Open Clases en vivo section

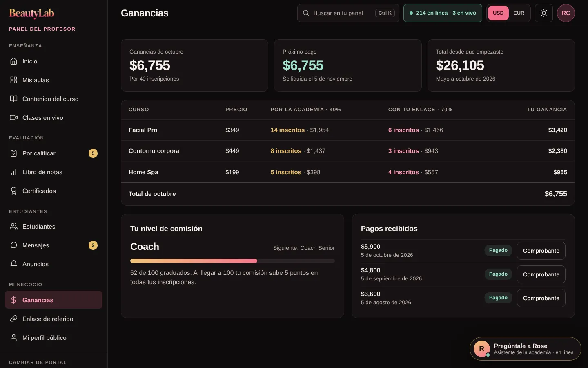click(x=53, y=118)
